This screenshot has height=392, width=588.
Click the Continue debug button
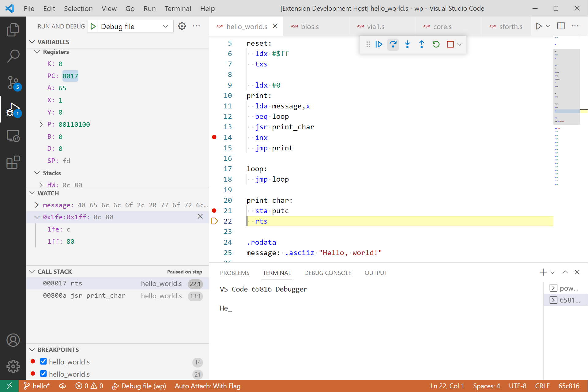[x=379, y=44]
